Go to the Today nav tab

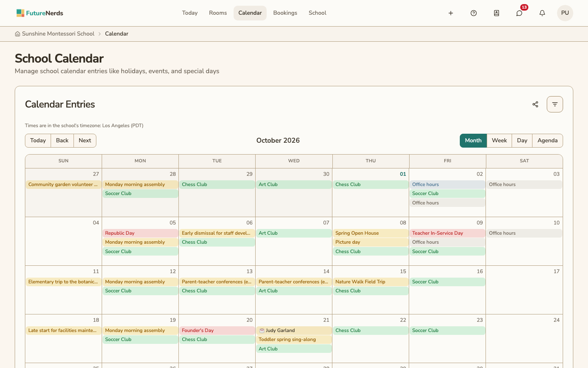click(190, 13)
